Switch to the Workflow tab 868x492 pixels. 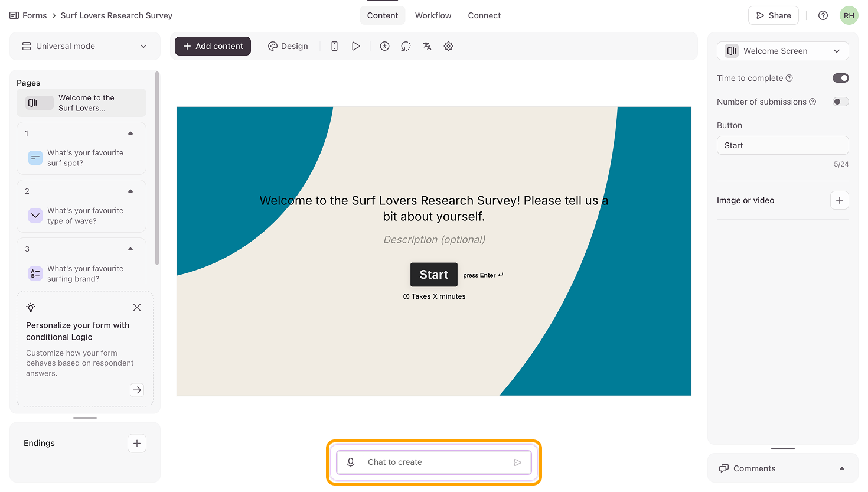(x=433, y=15)
